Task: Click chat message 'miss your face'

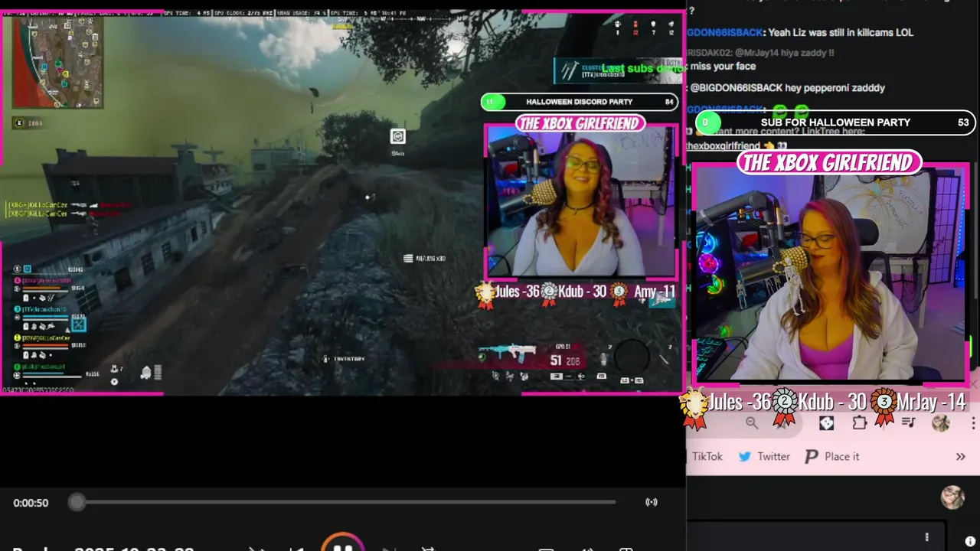Action: pyautogui.click(x=721, y=66)
